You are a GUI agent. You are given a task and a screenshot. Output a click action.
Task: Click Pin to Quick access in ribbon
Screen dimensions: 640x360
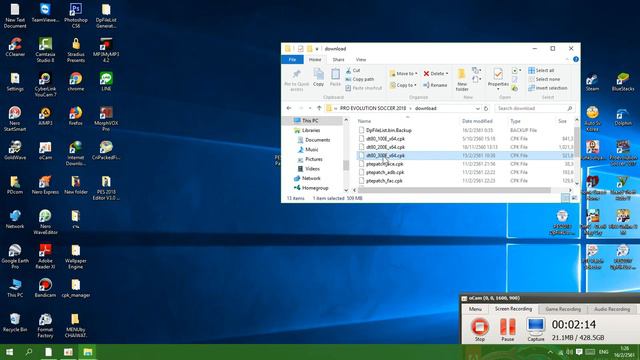(296, 80)
